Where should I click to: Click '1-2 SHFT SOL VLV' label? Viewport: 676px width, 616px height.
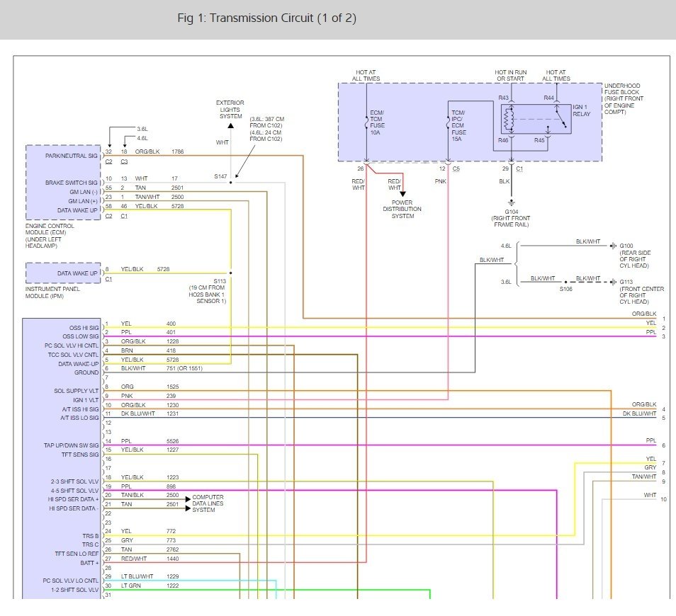pyautogui.click(x=74, y=590)
